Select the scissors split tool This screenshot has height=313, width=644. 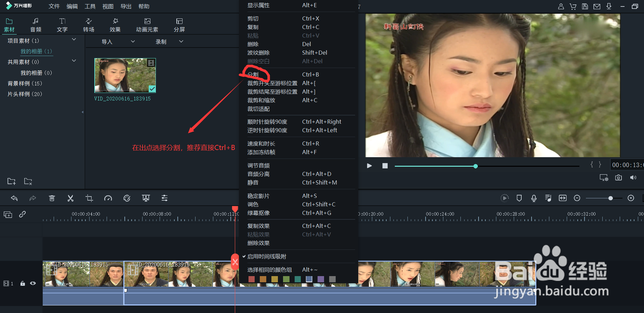(70, 198)
